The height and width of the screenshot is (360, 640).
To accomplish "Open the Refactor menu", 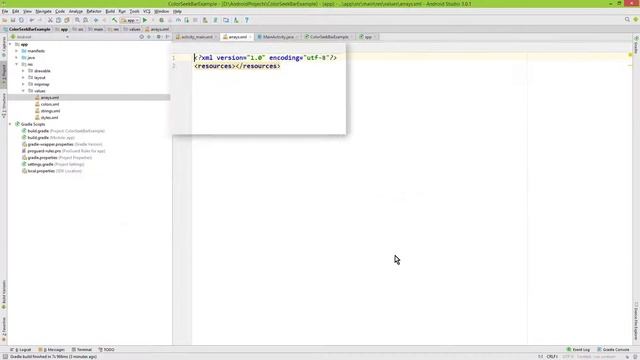I will pos(94,11).
